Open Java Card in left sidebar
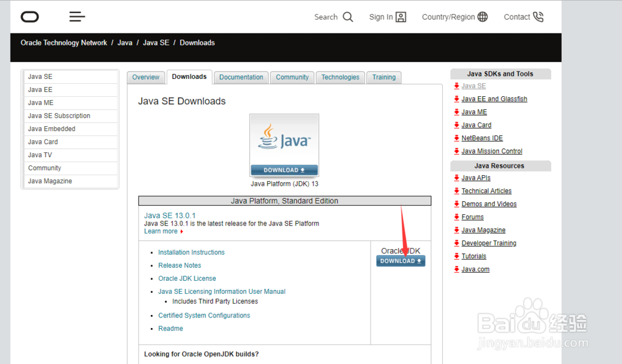 pyautogui.click(x=71, y=142)
